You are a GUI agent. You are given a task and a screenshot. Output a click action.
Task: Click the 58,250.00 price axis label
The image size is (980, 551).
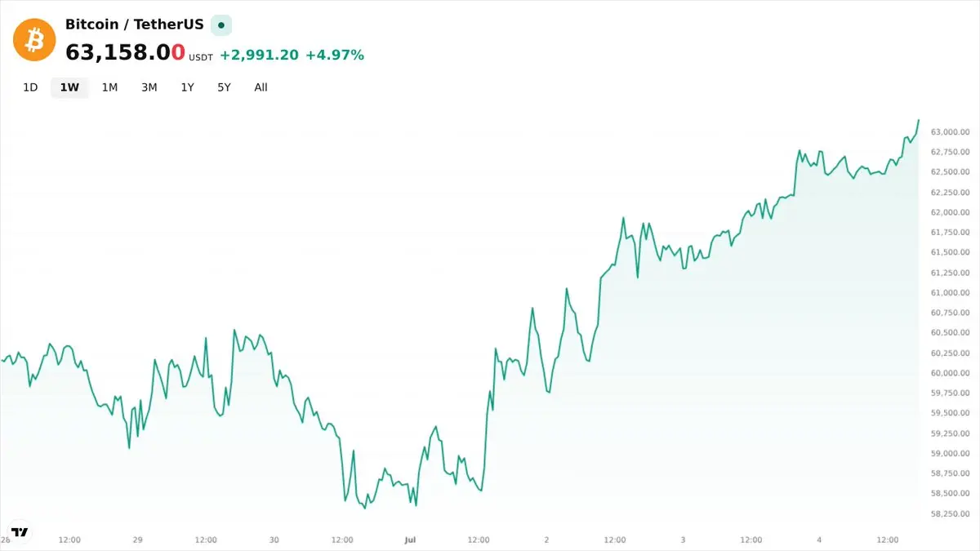950,513
